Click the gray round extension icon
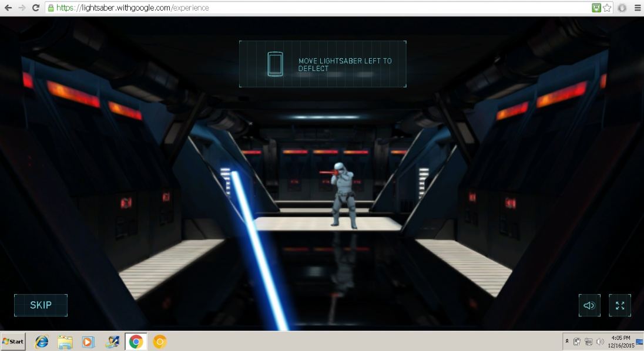Screen dimensions: 644x351 622,8
